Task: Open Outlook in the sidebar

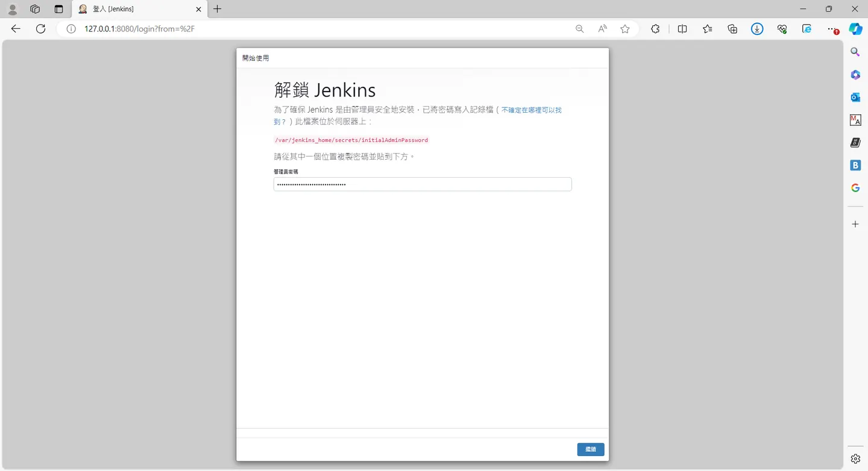Action: click(855, 97)
